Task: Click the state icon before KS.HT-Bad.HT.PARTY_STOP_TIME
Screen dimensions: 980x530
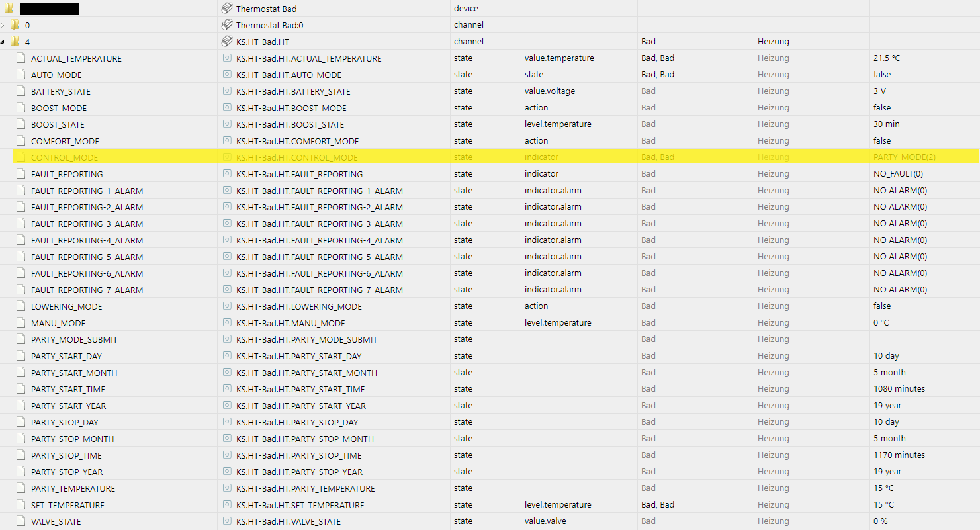Action: pyautogui.click(x=227, y=455)
